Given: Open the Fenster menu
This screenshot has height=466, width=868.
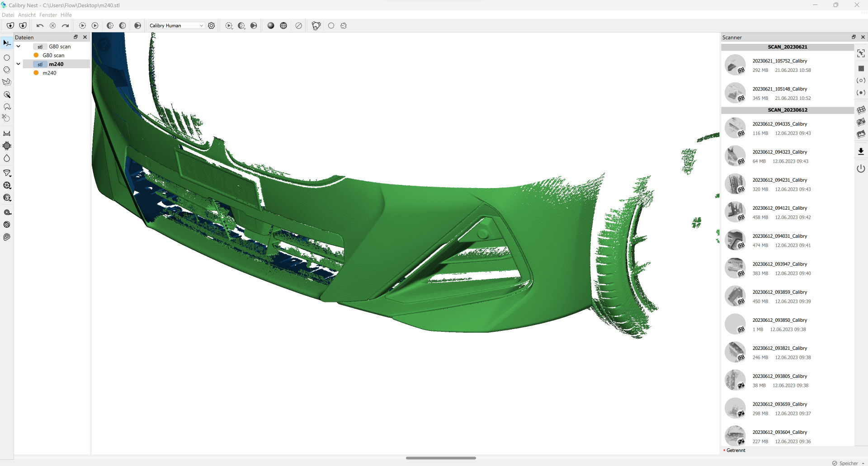Looking at the screenshot, I should [x=48, y=15].
